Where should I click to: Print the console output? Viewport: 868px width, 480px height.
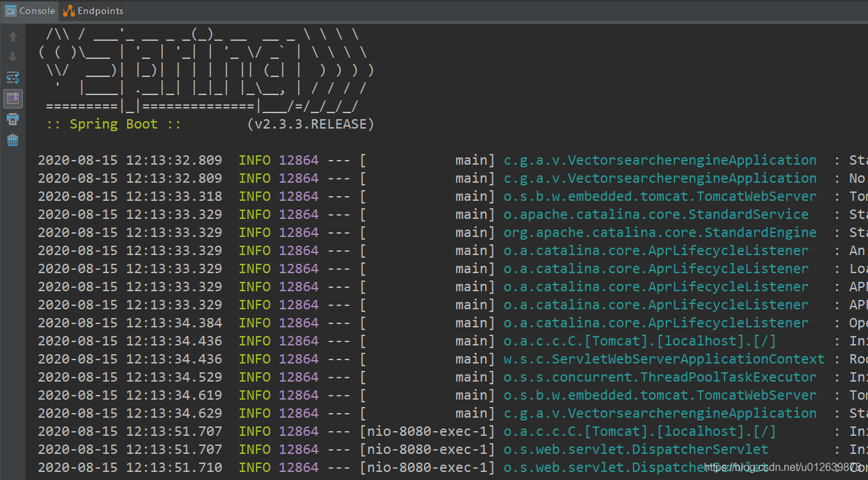[13, 119]
